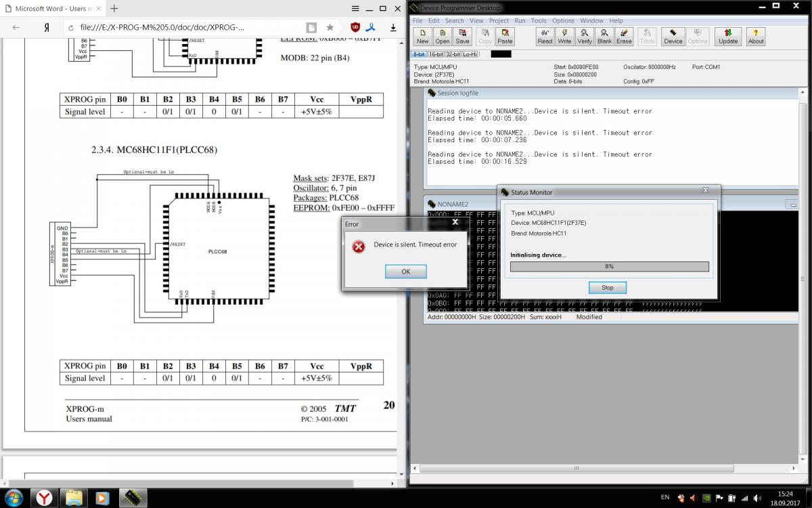Screen dimensions: 812x508
Task: Close the Status Monitor dialog
Action: click(x=705, y=190)
